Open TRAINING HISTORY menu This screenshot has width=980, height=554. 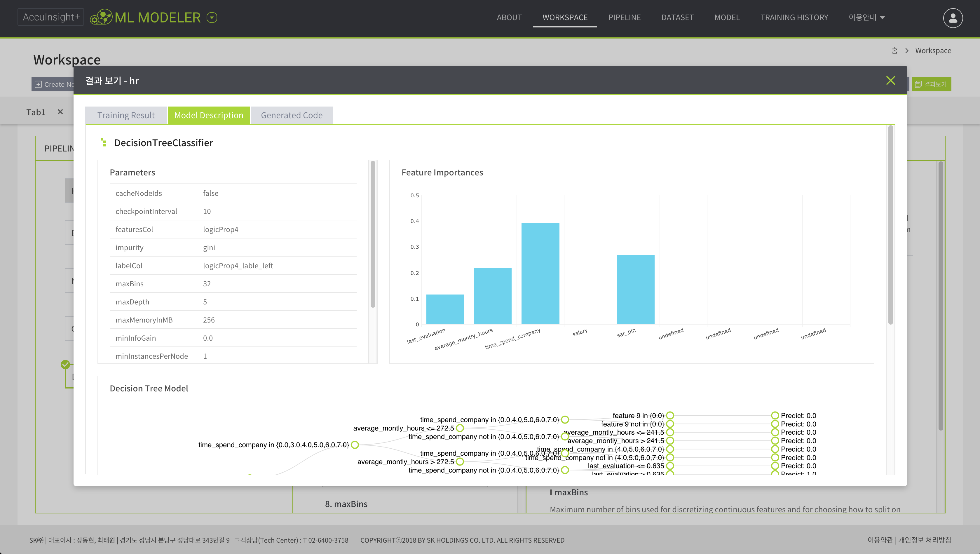point(794,18)
